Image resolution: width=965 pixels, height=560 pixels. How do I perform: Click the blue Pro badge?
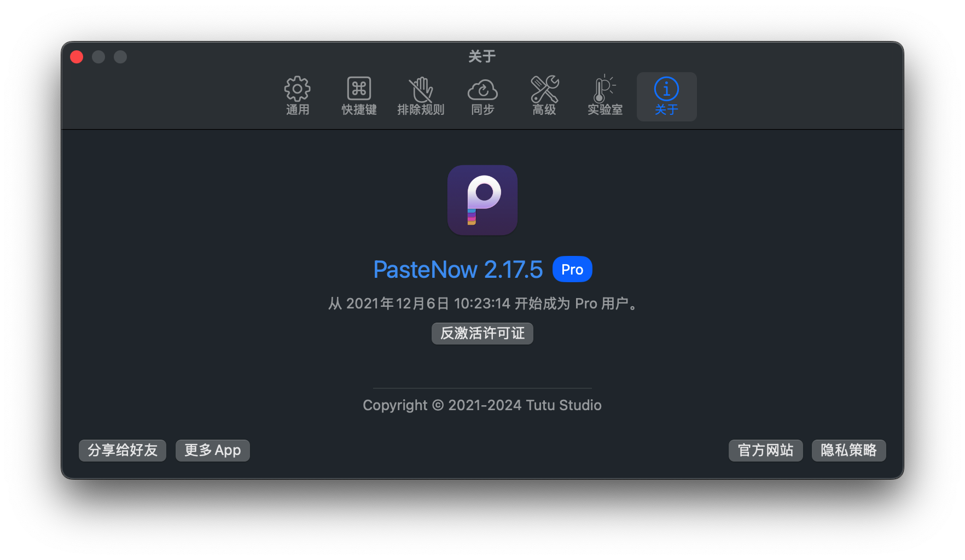click(572, 269)
